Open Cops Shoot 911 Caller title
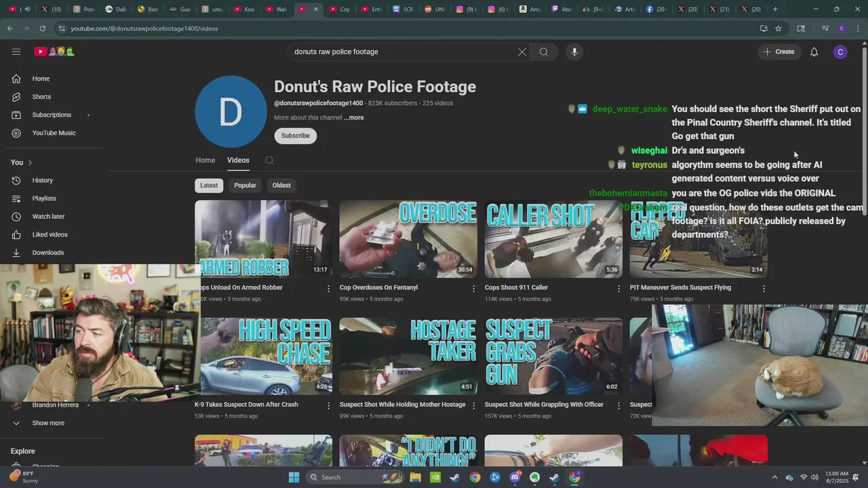The image size is (868, 488). [x=516, y=287]
